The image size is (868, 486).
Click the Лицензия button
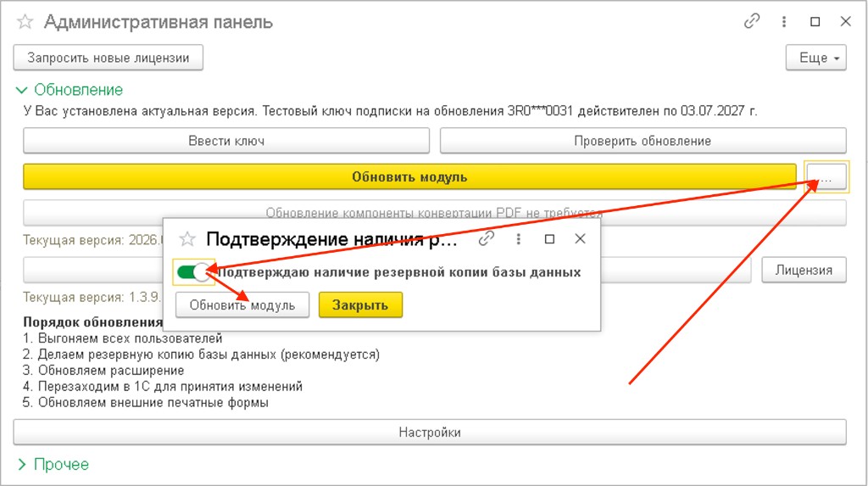(804, 270)
